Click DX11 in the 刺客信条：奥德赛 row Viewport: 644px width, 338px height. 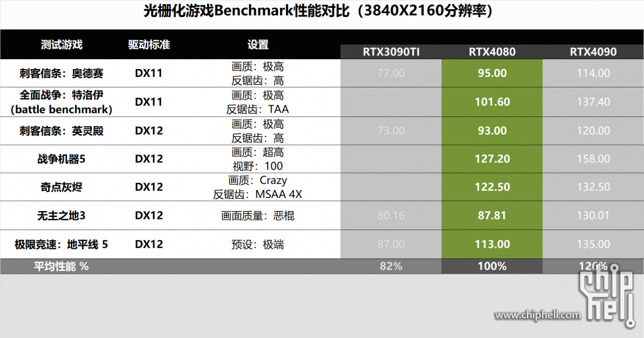149,73
